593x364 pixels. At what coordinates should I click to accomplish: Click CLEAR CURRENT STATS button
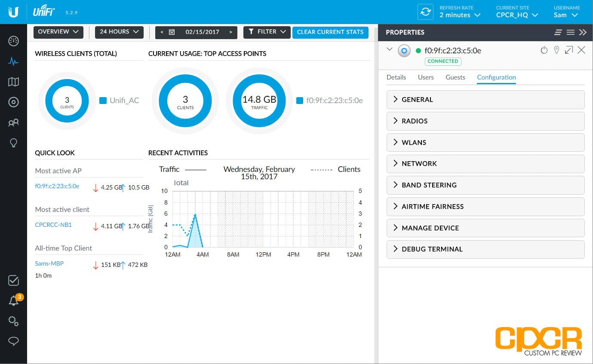point(330,32)
